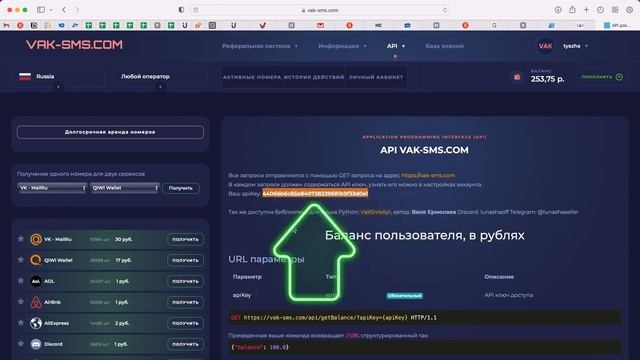Click the green plus circle next to Пополнить
640x360 pixels.
coord(619,77)
